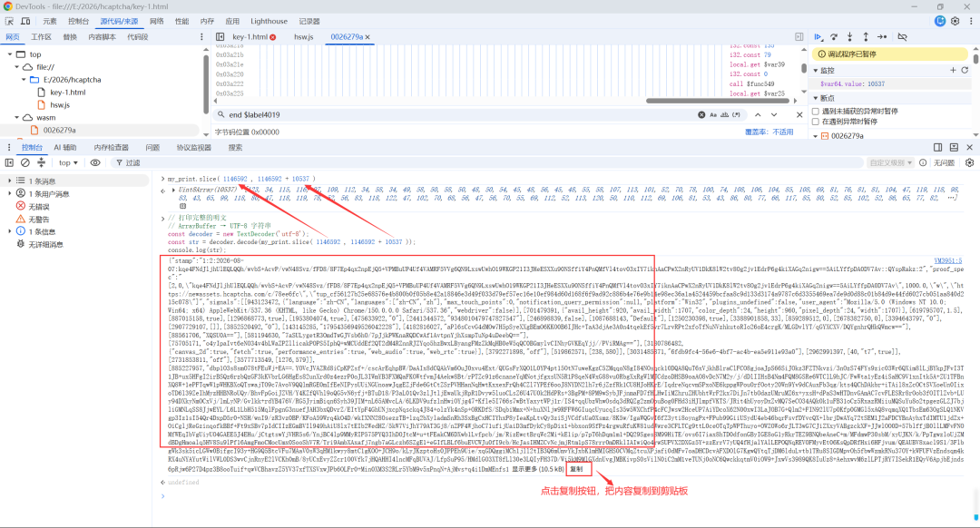Activate the inspect element picker icon
Image resolution: width=980 pixels, height=528 pixels.
pos(9,21)
